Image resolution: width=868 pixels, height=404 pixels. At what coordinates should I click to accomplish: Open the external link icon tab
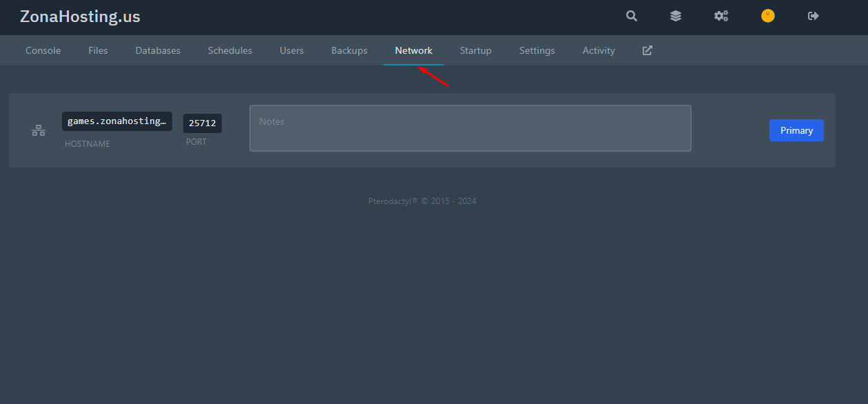click(647, 50)
